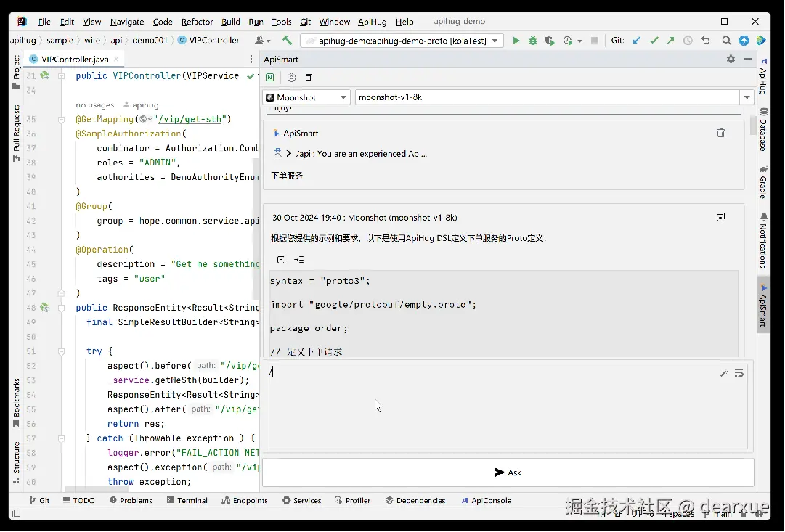Click the /vip/get-sth mapping URL link
This screenshot has width=785, height=532.
pyautogui.click(x=190, y=119)
